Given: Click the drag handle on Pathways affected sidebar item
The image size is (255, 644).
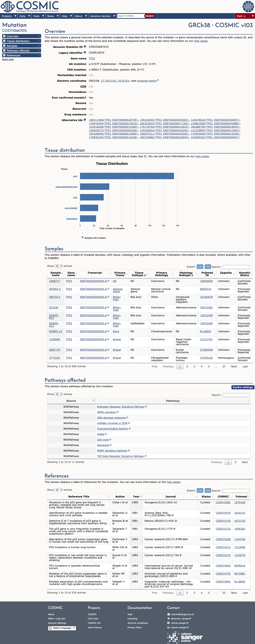Looking at the screenshot, I should pos(39,51).
